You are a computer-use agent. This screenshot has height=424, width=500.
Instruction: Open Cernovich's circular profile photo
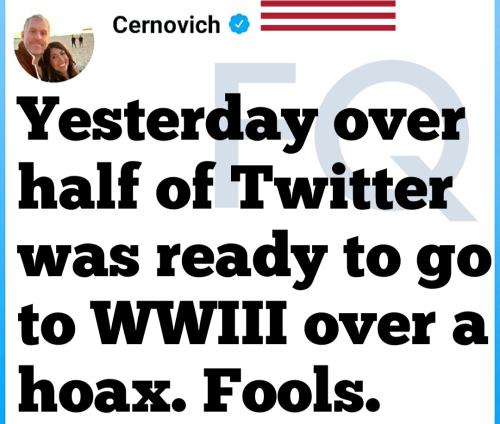(x=54, y=48)
